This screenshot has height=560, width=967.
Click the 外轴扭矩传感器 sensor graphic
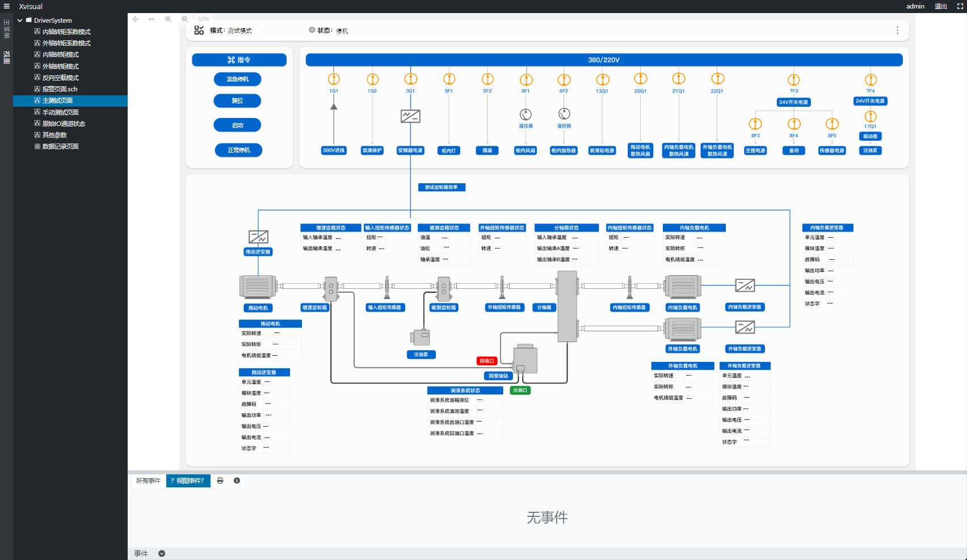click(502, 287)
